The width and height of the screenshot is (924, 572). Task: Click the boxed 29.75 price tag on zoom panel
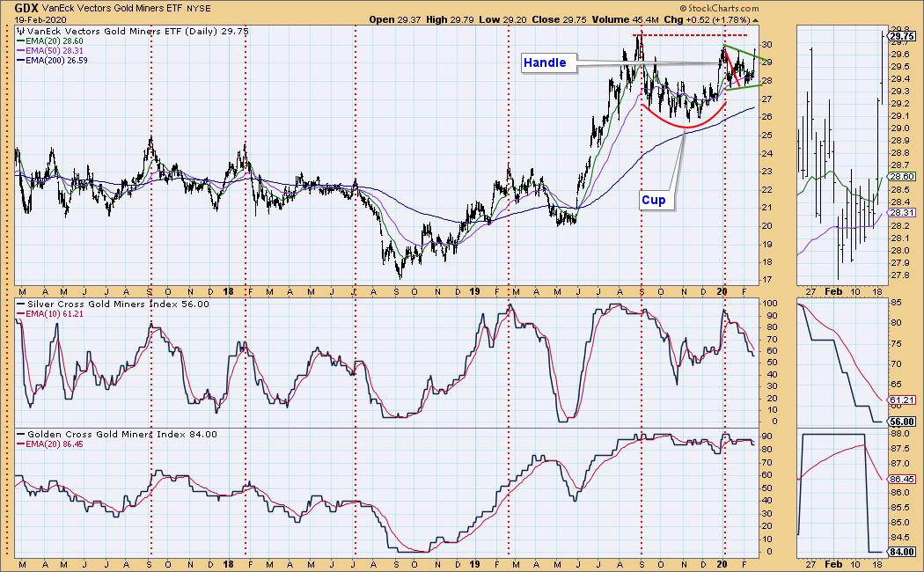click(x=902, y=36)
